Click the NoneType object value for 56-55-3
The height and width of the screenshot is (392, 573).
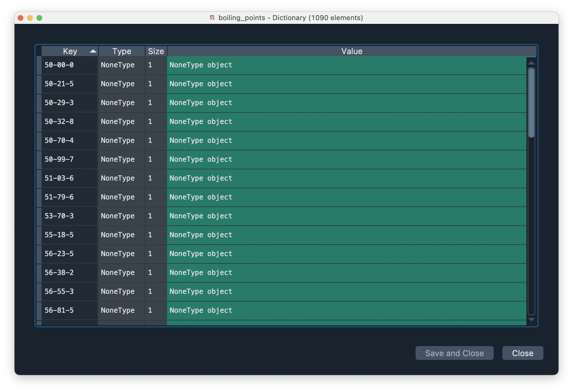tap(347, 292)
